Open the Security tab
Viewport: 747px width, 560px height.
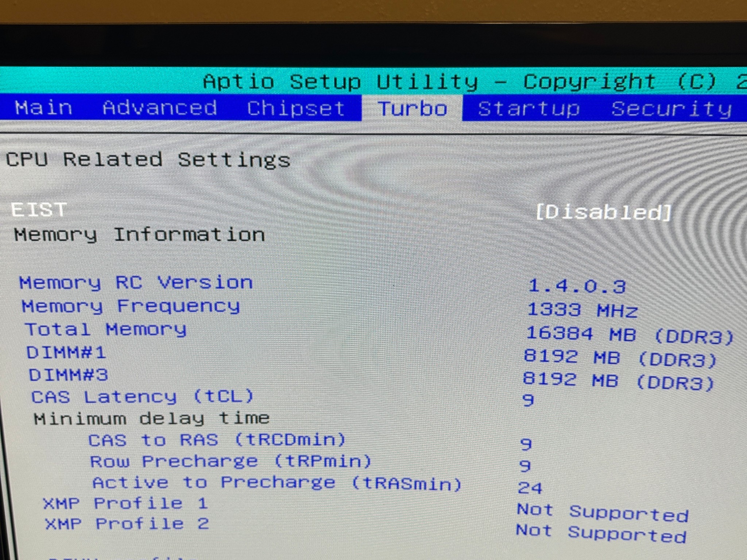671,109
